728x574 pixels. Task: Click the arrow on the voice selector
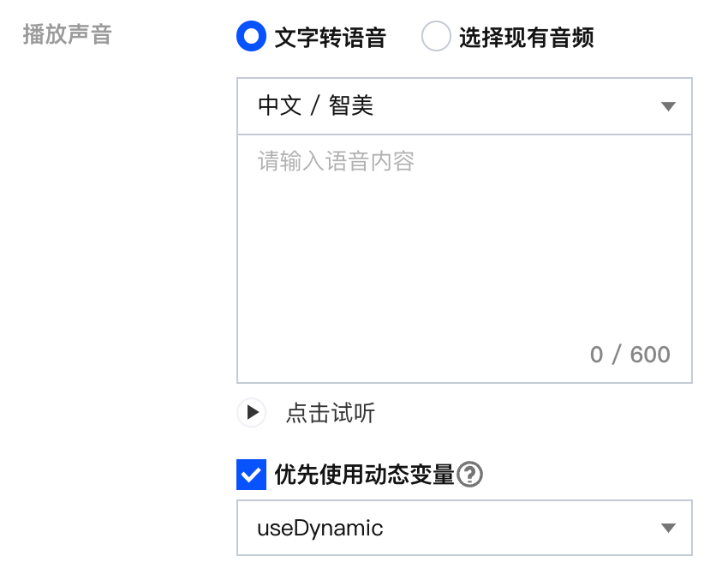tap(669, 107)
